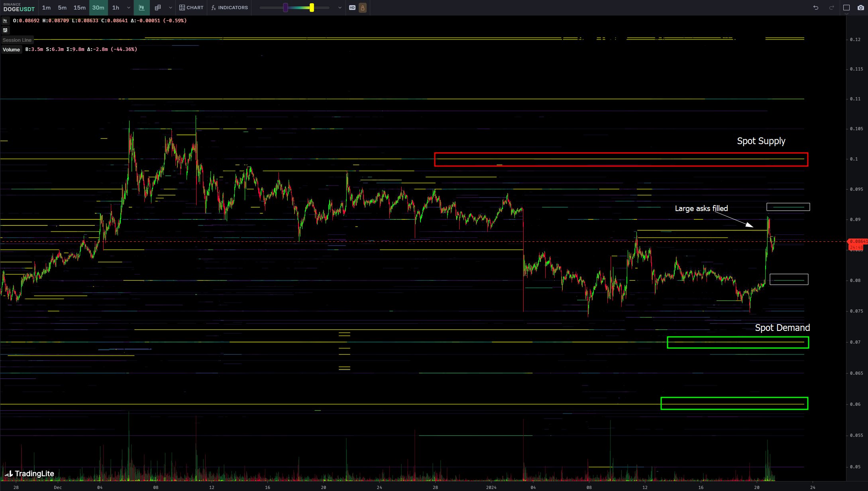Screen dimensions: 868x491
Task: Switch to the 1m timeframe tab
Action: 46,7
